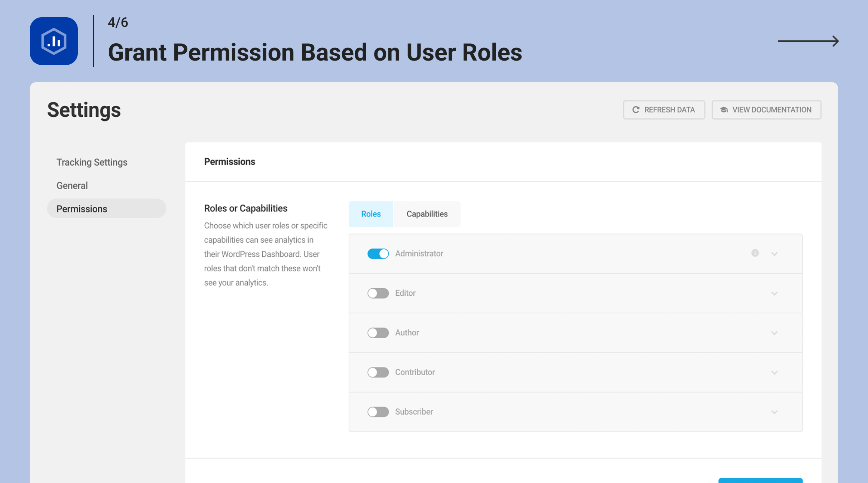The height and width of the screenshot is (483, 868).
Task: Click the graduation cap documentation icon
Action: point(724,110)
